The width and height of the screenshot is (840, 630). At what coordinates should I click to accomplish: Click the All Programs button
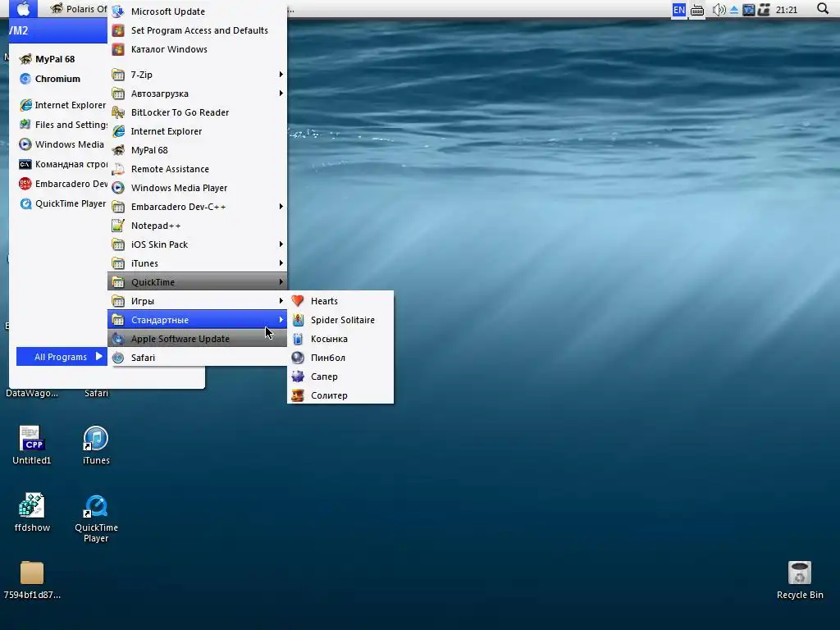62,357
